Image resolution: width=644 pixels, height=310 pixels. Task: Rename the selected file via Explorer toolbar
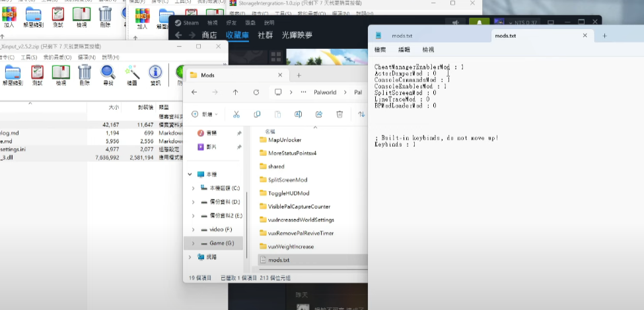pyautogui.click(x=298, y=114)
